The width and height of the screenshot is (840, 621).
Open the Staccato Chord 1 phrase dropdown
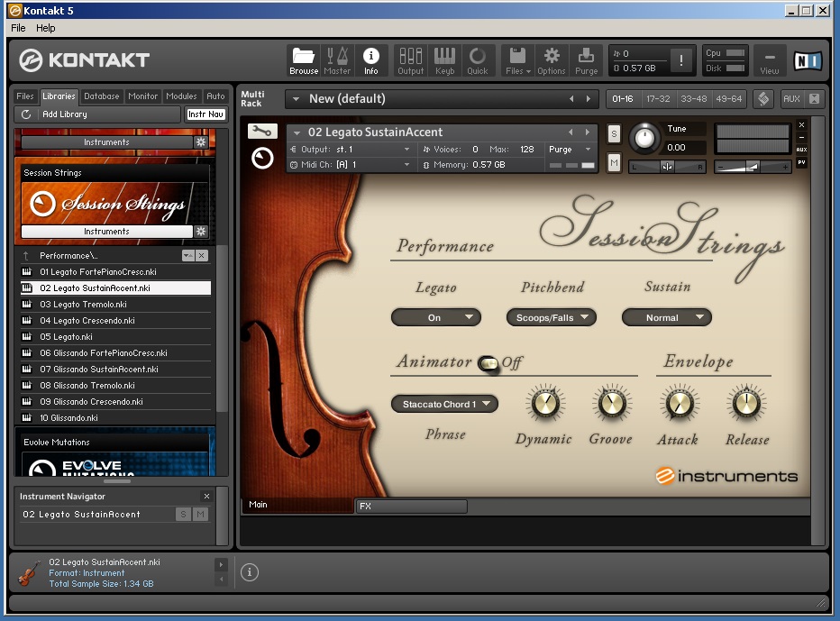[x=444, y=404]
